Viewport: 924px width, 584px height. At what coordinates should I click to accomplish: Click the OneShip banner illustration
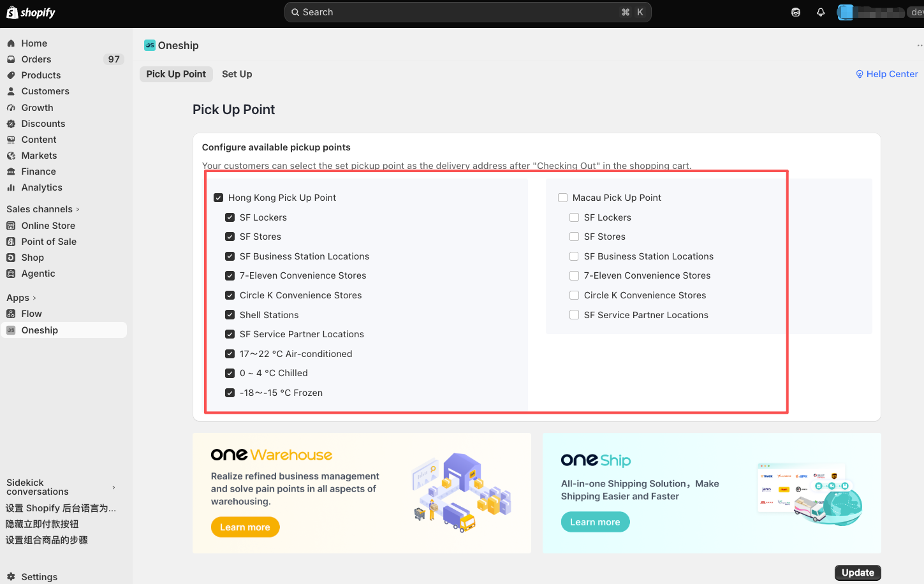click(x=810, y=493)
